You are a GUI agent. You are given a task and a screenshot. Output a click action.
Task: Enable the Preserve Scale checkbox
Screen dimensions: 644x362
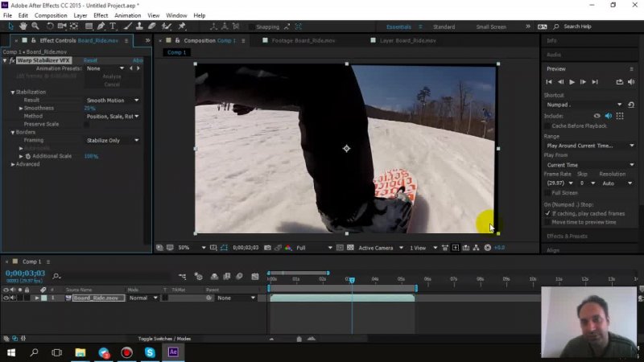(x=88, y=124)
